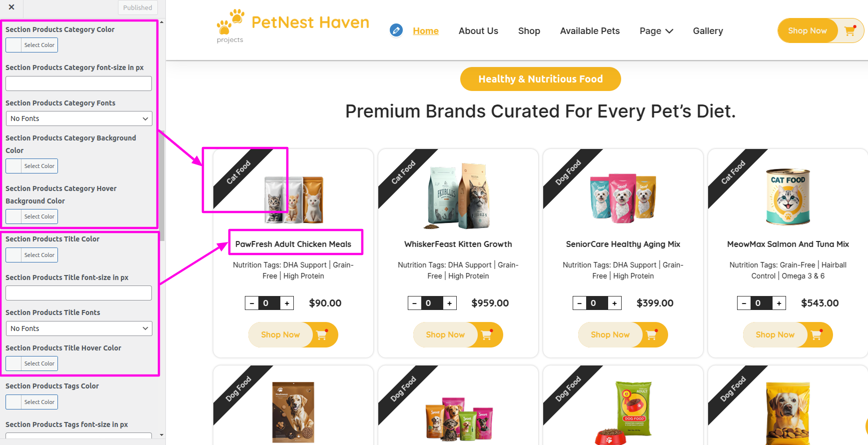Open the Available Pets menu item
The height and width of the screenshot is (445, 868).
click(590, 31)
